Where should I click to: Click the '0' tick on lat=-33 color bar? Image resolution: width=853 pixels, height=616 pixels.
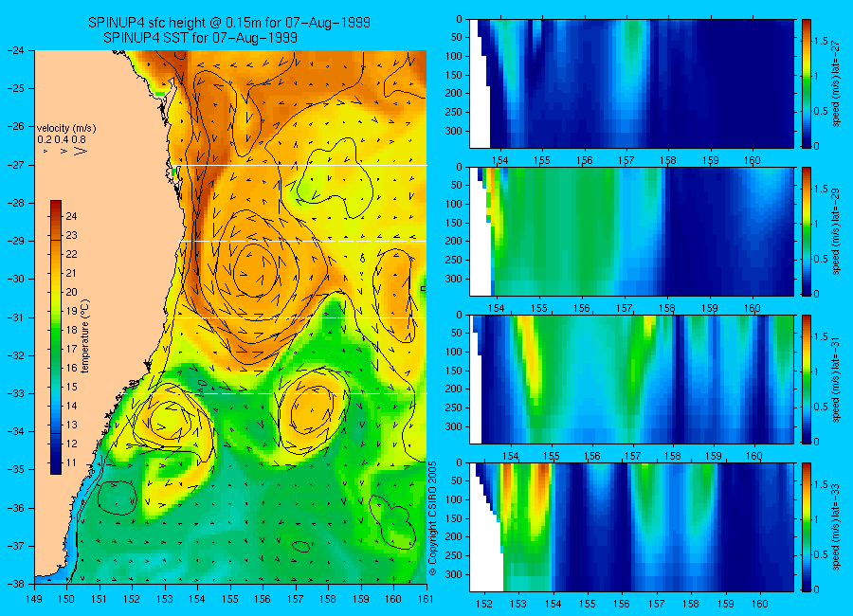pyautogui.click(x=817, y=589)
